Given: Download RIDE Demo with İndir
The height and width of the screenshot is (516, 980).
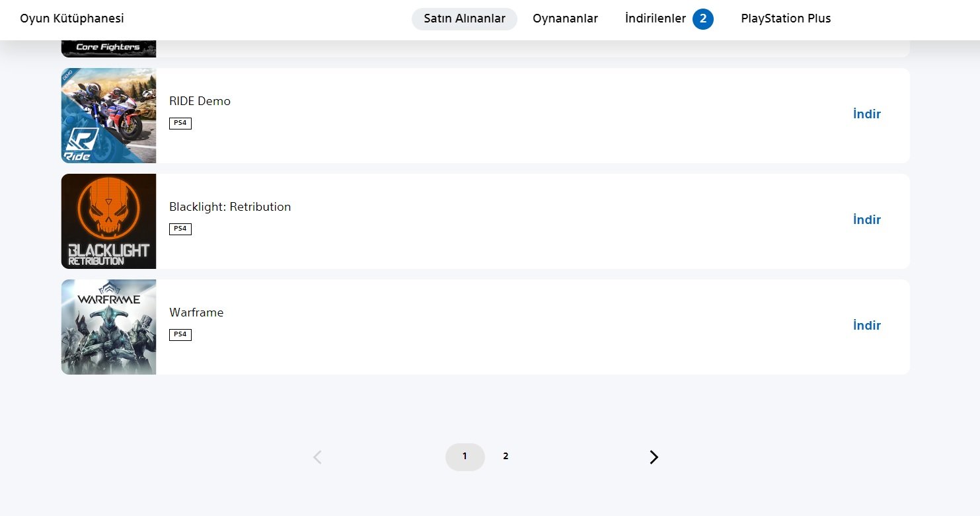Looking at the screenshot, I should (x=867, y=114).
